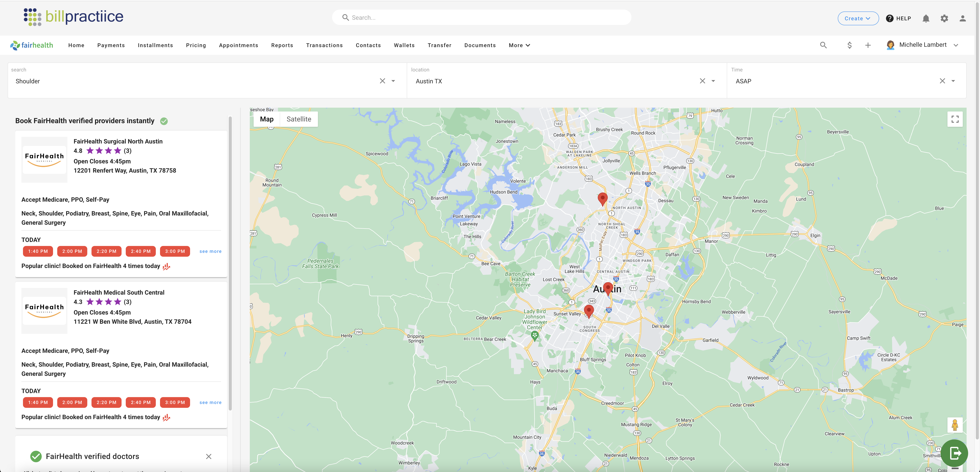The width and height of the screenshot is (980, 472).
Task: Open the Create dropdown button
Action: tap(857, 18)
